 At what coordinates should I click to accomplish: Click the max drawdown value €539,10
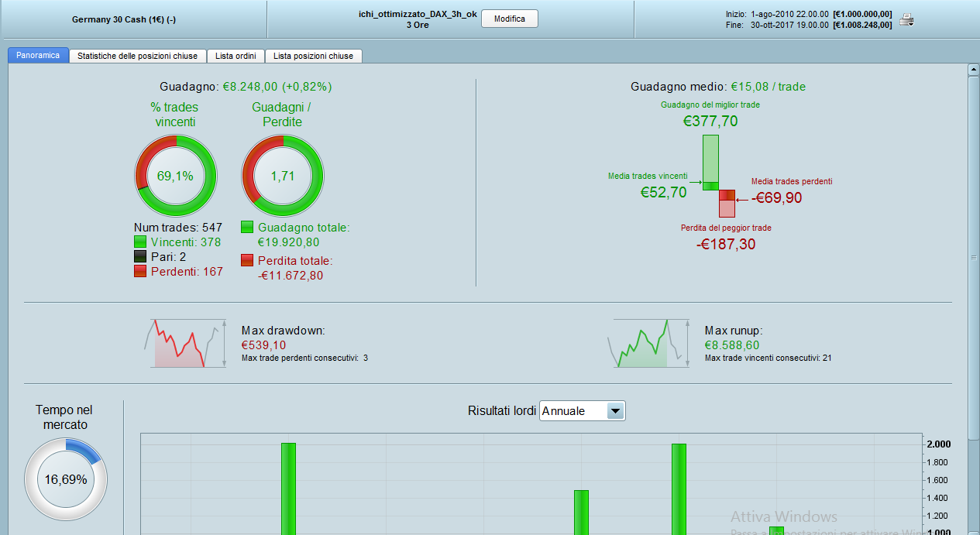[263, 345]
